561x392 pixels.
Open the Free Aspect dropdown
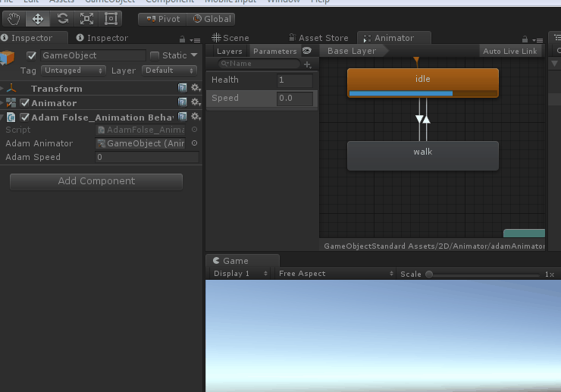coord(336,274)
